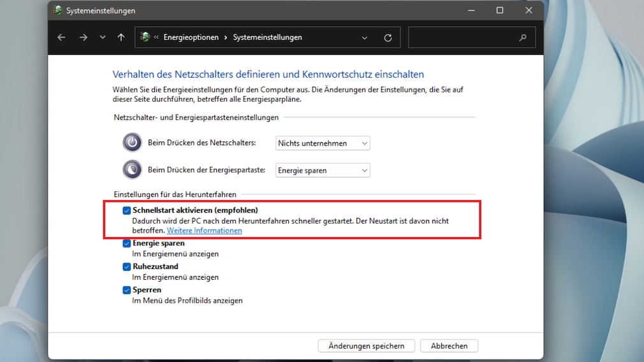Open the Weitere Informationen link
The height and width of the screenshot is (362, 644).
tap(204, 231)
